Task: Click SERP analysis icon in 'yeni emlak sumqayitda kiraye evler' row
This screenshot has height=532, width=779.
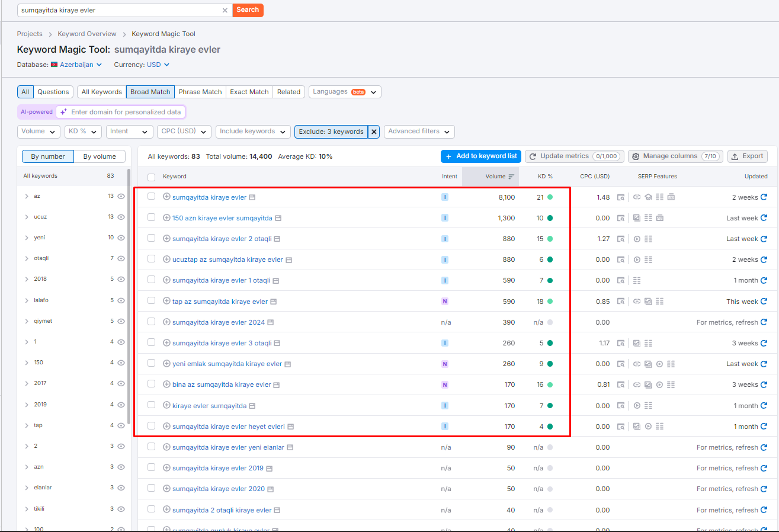Action: click(x=621, y=364)
